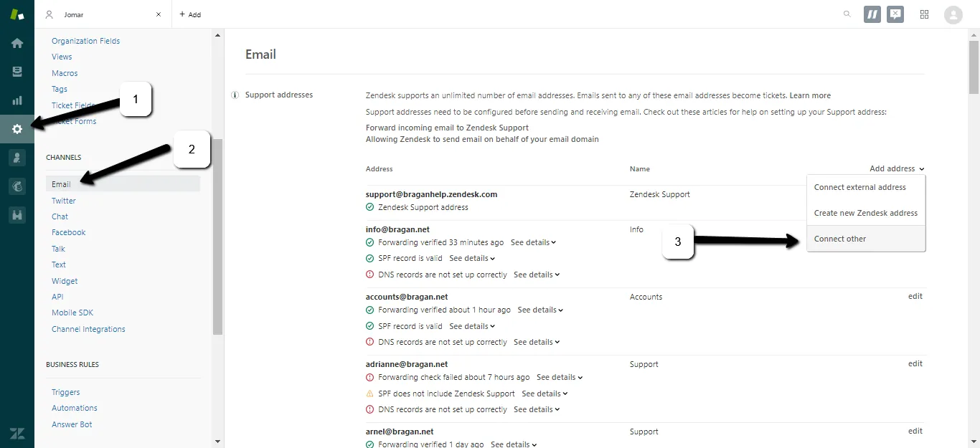Viewport: 980px width, 448px height.
Task: Open the Home dashboard icon
Action: click(17, 43)
